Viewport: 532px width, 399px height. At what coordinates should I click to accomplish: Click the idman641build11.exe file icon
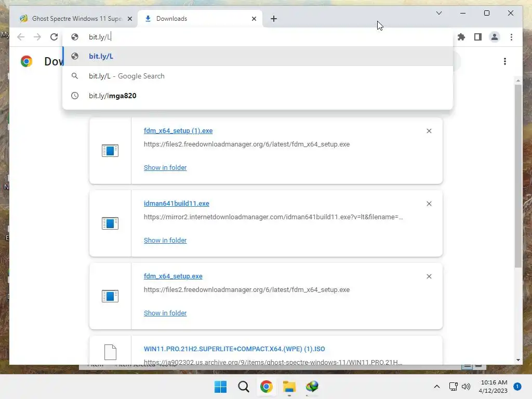click(x=110, y=223)
